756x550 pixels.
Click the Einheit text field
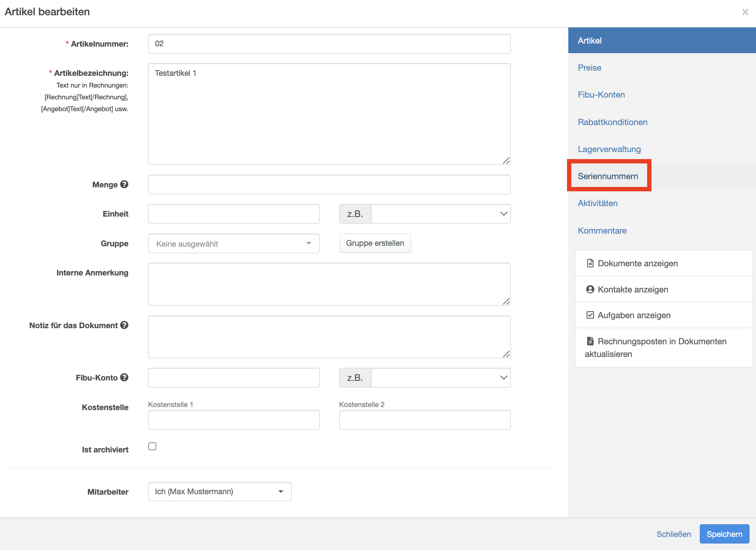tap(234, 214)
